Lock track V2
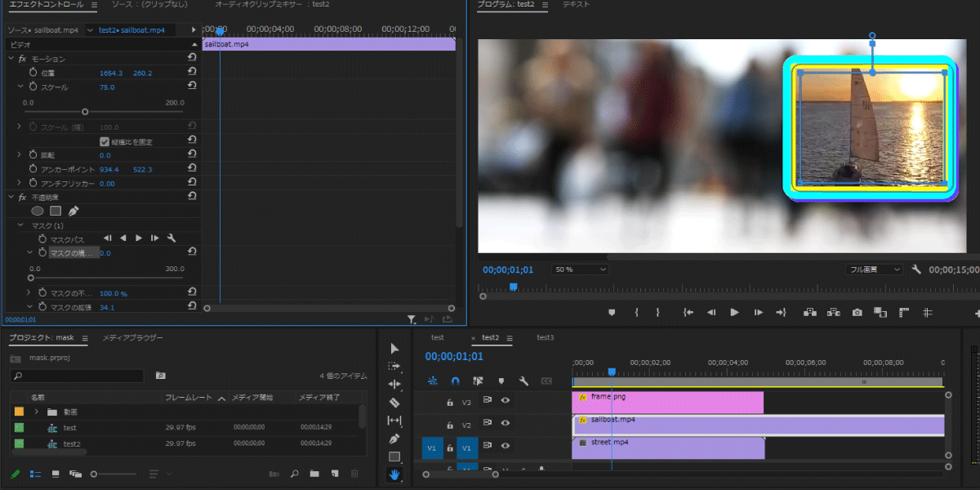980x490 pixels. pyautogui.click(x=449, y=425)
